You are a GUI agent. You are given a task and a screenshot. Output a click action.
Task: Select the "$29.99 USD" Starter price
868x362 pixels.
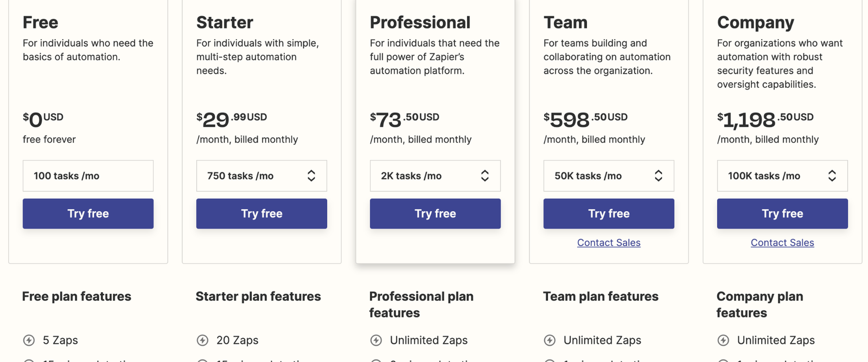[232, 119]
